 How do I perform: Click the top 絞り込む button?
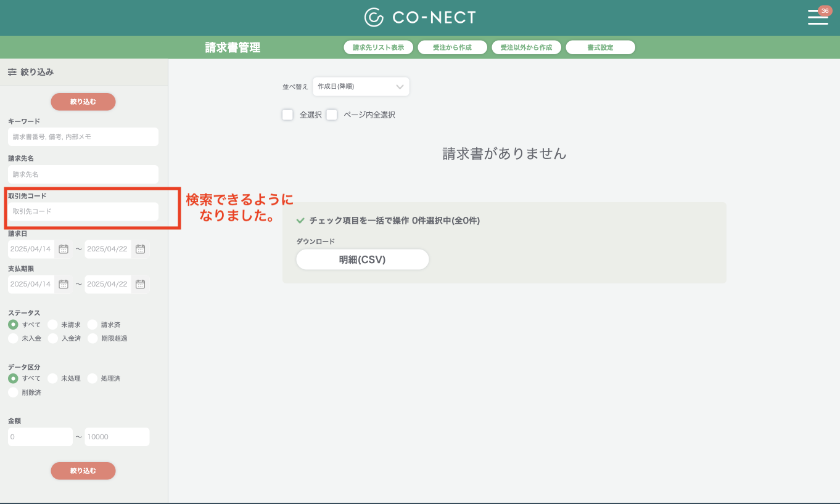pos(83,102)
